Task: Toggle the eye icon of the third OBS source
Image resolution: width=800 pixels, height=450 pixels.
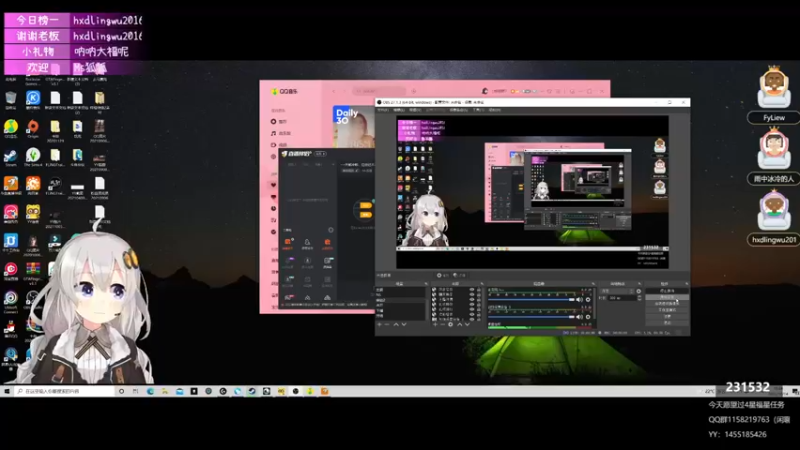Action: 472,299
